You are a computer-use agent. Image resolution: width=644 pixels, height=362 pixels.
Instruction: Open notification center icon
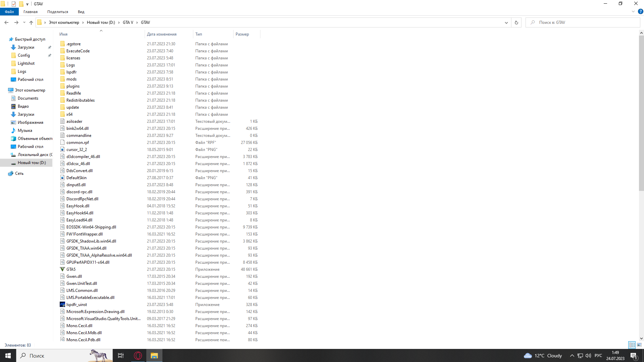pyautogui.click(x=634, y=356)
